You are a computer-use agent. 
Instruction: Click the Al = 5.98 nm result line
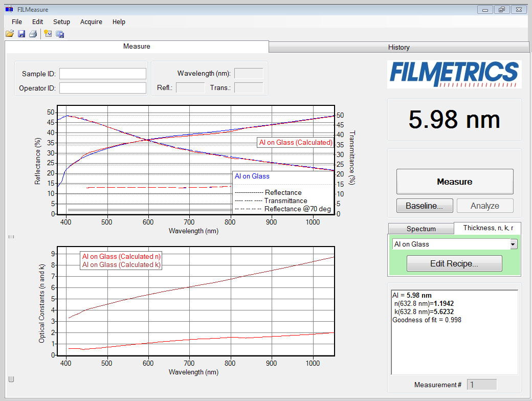coord(412,295)
